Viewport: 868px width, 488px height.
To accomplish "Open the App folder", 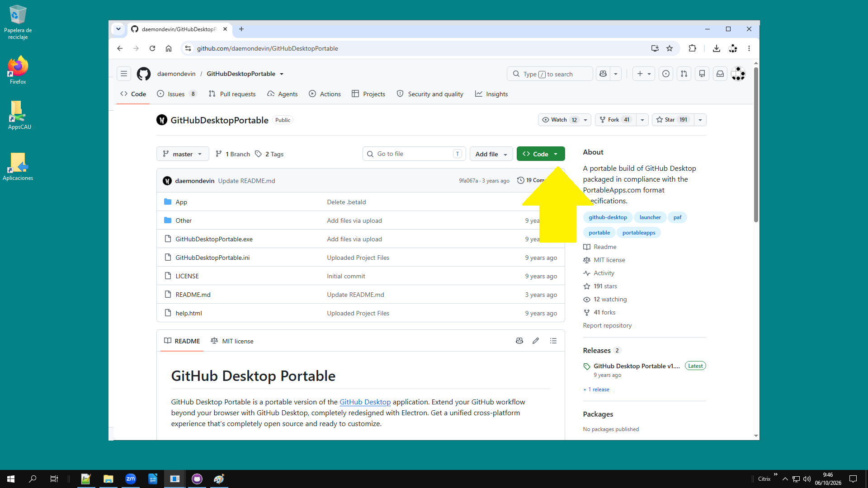I will tap(181, 202).
